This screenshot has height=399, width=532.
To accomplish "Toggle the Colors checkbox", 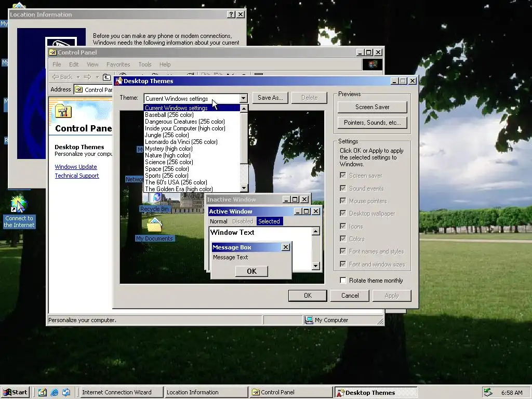I will [x=343, y=239].
